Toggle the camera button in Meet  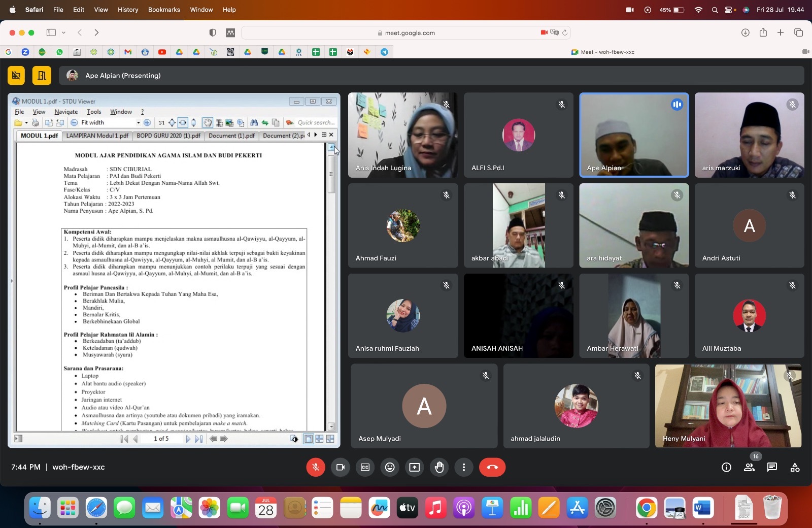(341, 467)
